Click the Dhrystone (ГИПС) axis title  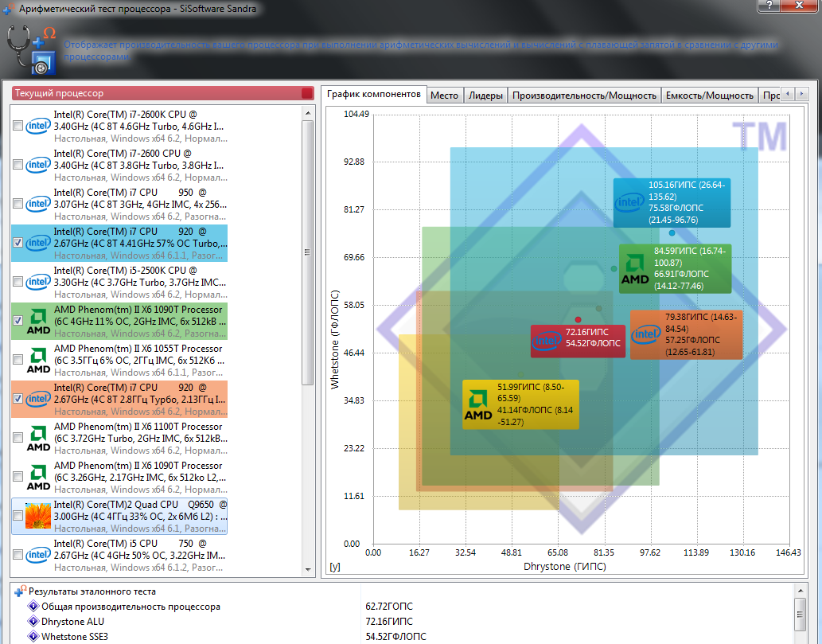click(x=565, y=566)
